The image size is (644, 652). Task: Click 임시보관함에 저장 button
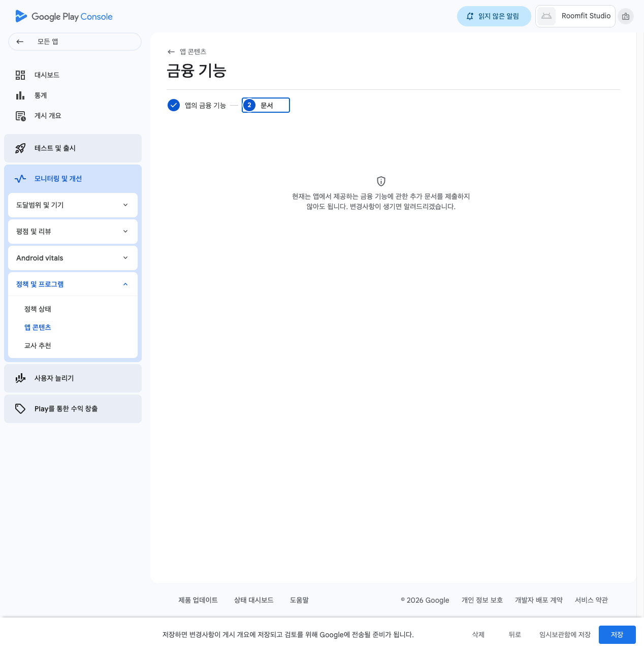tap(565, 635)
